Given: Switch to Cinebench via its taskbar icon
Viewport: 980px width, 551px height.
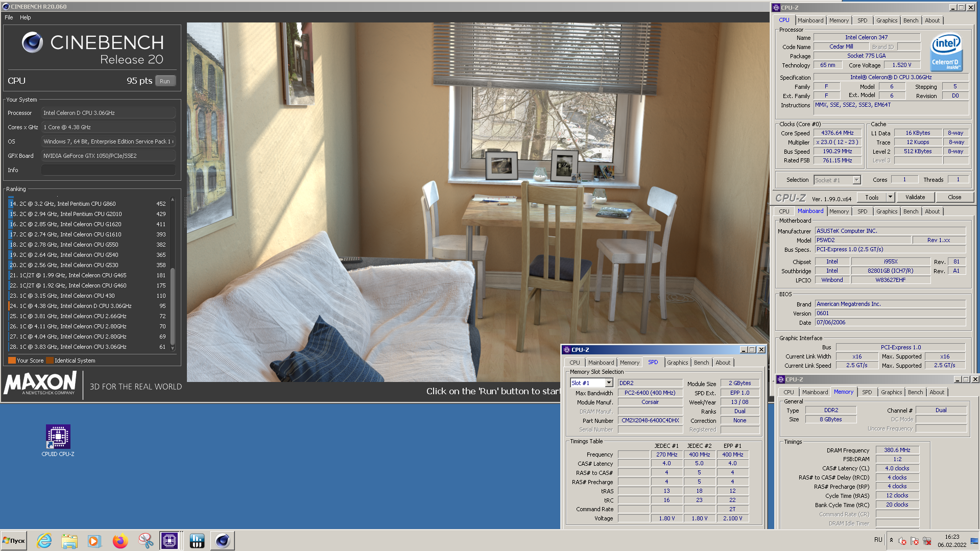Looking at the screenshot, I should (x=223, y=540).
